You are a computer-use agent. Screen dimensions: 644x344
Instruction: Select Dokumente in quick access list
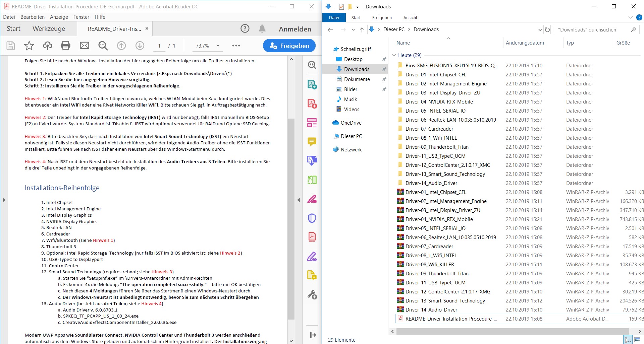coord(353,79)
